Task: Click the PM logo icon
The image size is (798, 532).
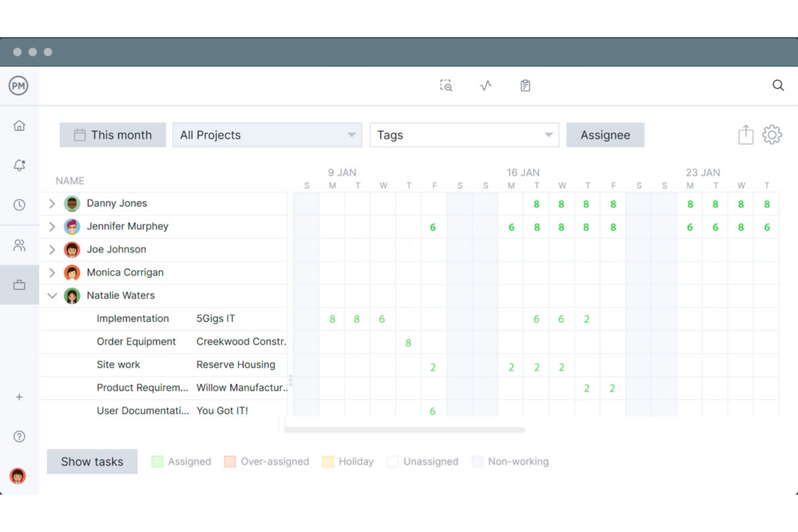Action: coord(18,86)
